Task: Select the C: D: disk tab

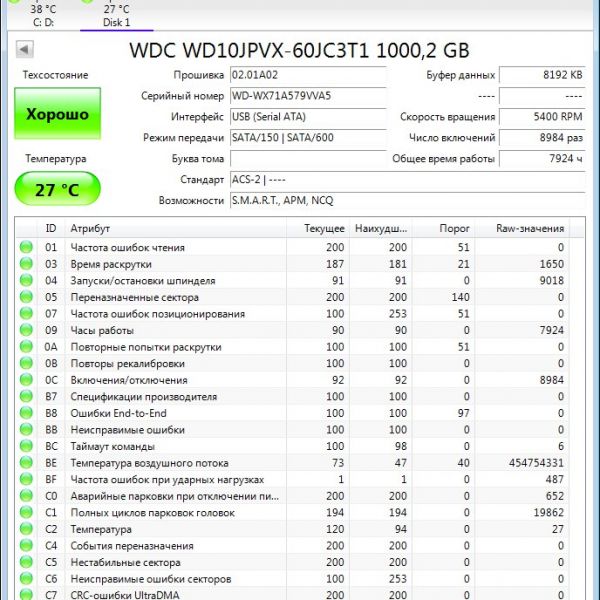Action: tap(43, 15)
